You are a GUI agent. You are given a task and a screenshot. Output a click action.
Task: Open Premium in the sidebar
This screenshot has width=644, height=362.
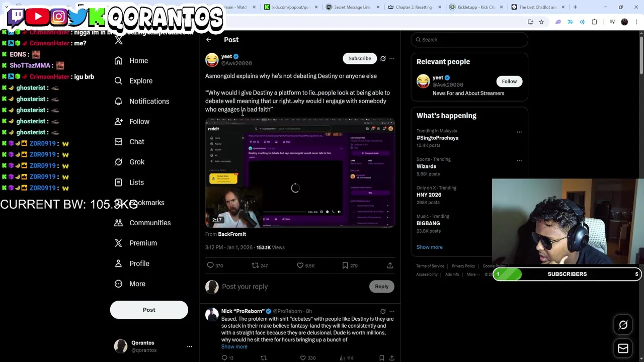(135, 243)
